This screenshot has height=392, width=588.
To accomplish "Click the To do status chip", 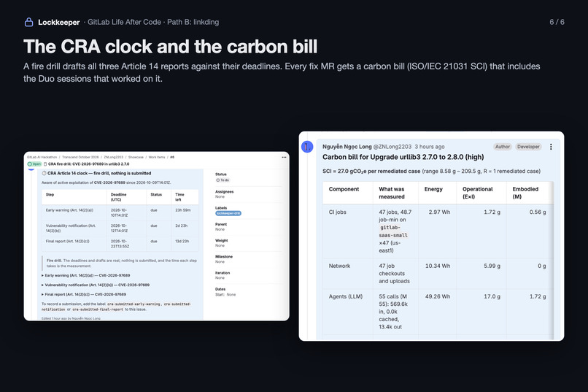I will click(223, 180).
